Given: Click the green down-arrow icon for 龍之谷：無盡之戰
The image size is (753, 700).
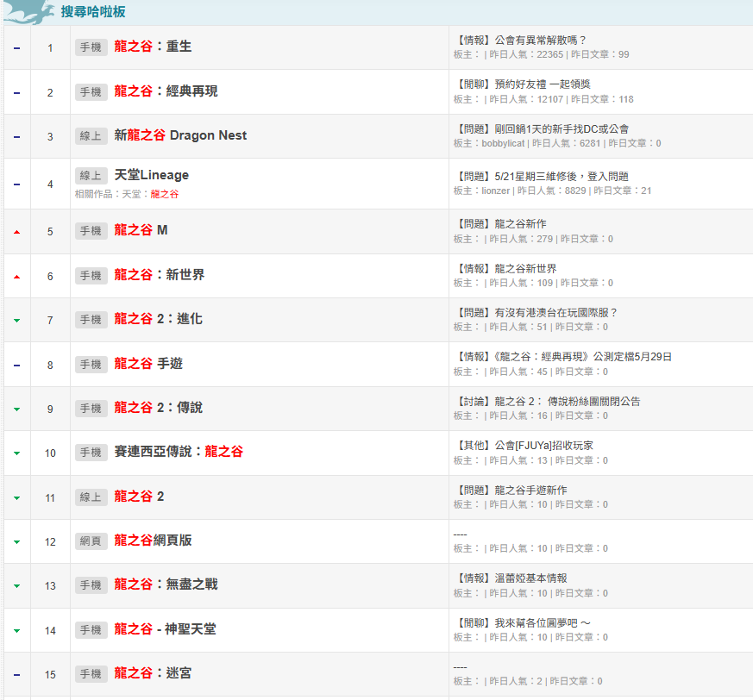Looking at the screenshot, I should tap(16, 585).
